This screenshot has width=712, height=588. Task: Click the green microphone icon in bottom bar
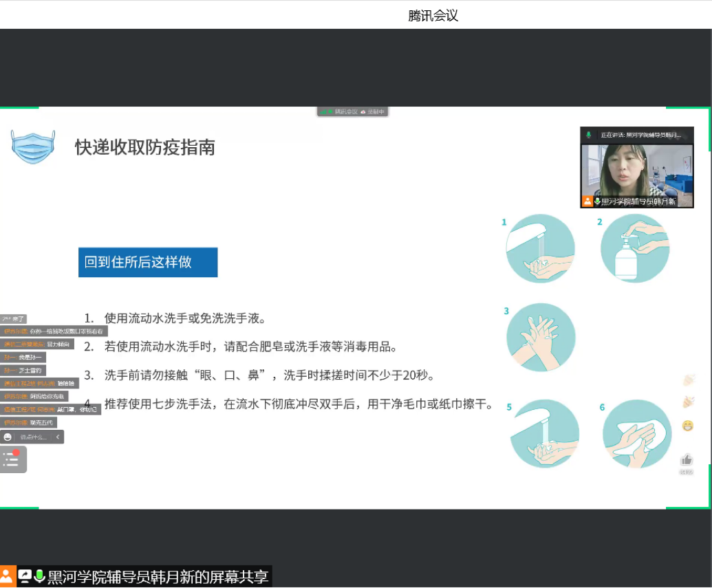coord(39,576)
